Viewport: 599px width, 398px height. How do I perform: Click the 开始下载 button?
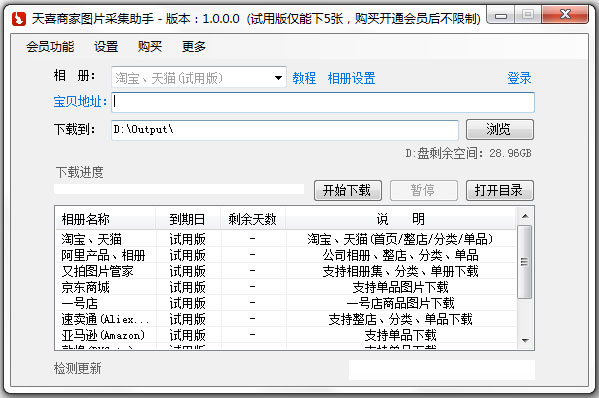point(348,190)
